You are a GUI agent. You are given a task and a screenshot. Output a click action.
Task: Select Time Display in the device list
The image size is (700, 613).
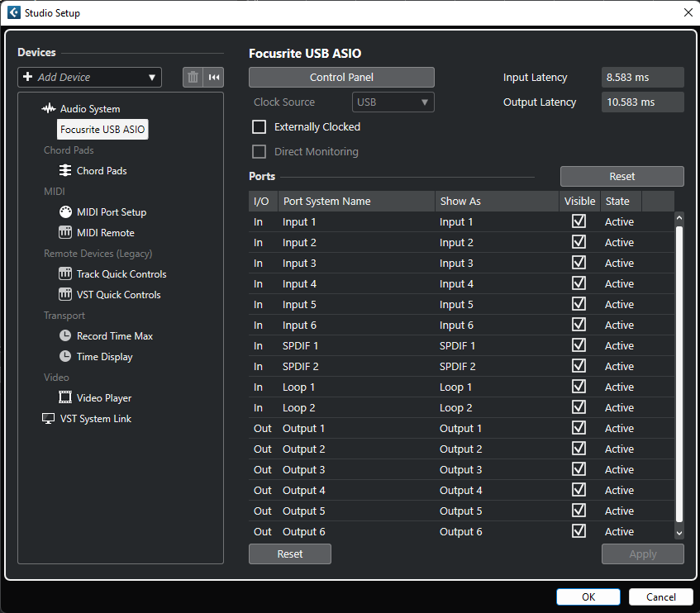104,356
